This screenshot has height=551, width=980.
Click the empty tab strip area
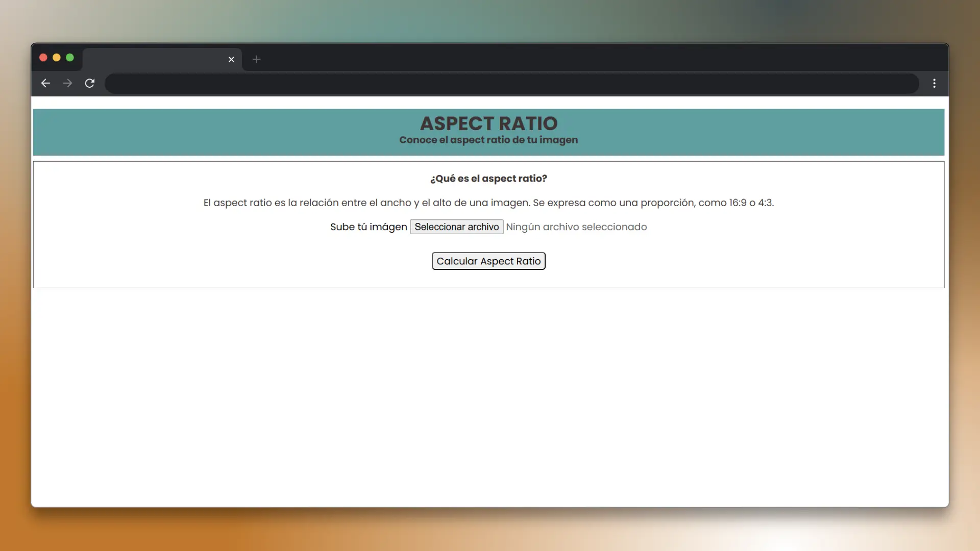click(x=587, y=58)
